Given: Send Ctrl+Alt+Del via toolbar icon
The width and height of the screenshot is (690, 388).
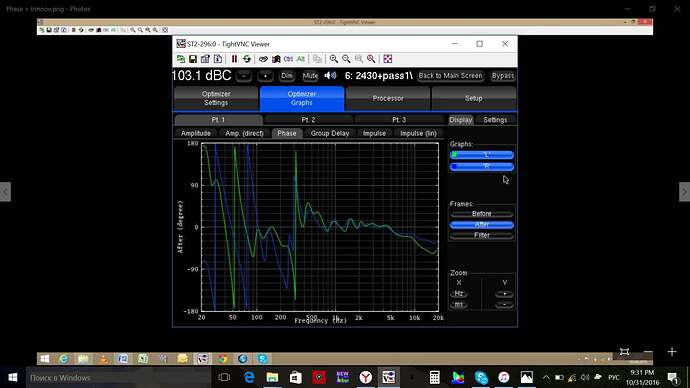Looking at the screenshot, I should click(x=263, y=59).
